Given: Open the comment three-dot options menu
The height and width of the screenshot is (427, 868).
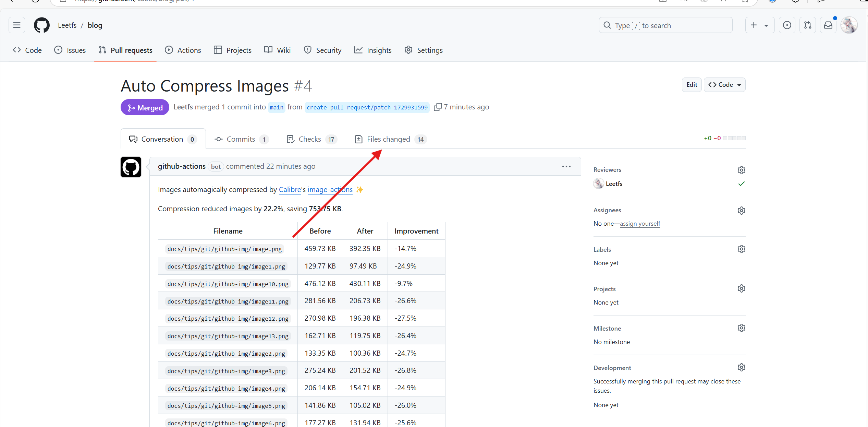Looking at the screenshot, I should pos(566,166).
